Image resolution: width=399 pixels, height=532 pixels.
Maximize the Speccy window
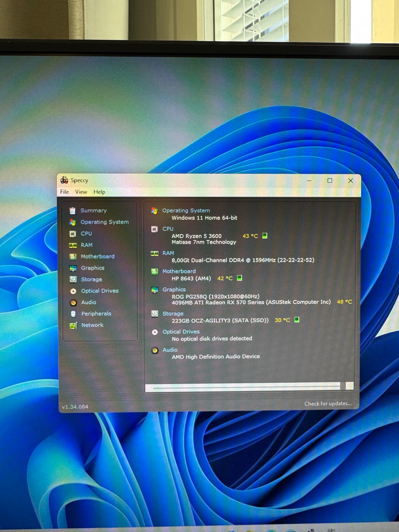(330, 180)
